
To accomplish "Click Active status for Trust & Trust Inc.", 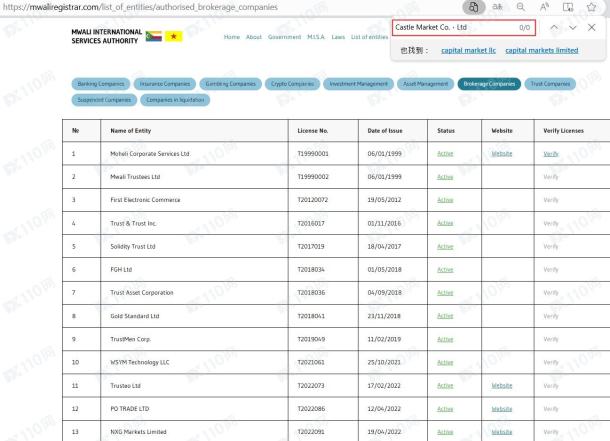I will pos(445,223).
